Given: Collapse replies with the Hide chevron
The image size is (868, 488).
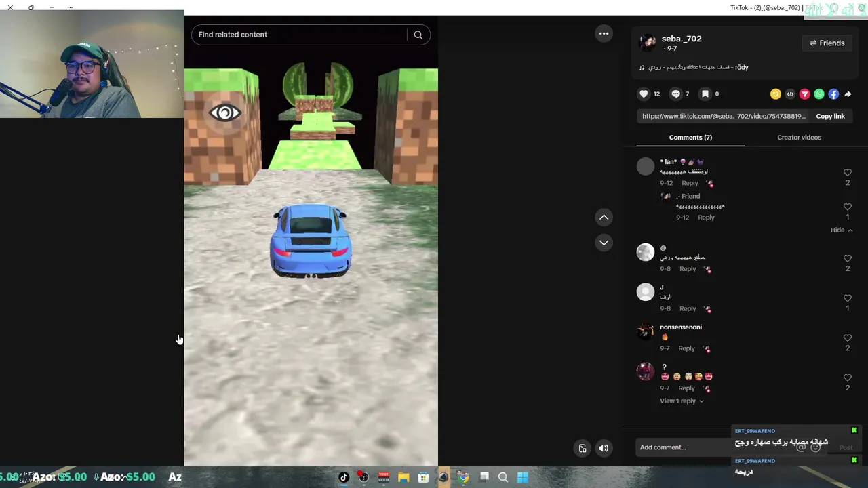Looking at the screenshot, I should (842, 230).
